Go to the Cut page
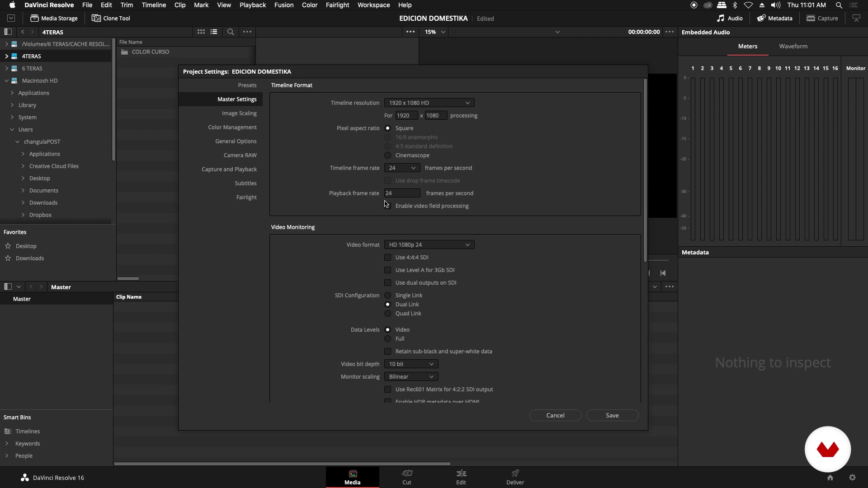Image resolution: width=868 pixels, height=488 pixels. click(407, 477)
